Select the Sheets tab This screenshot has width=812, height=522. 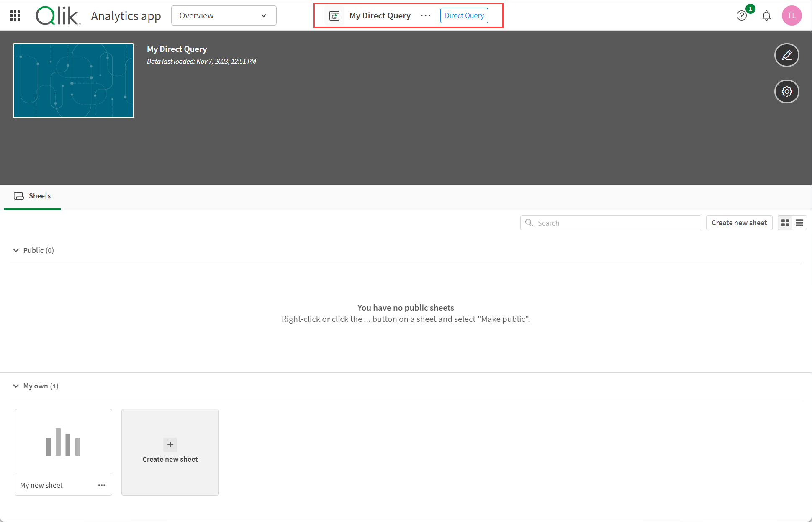tap(33, 196)
